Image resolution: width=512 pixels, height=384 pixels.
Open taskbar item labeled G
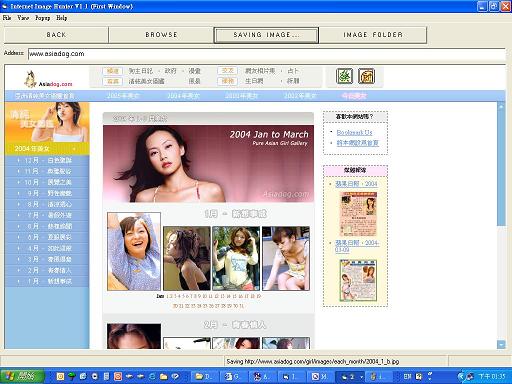[x=233, y=377]
